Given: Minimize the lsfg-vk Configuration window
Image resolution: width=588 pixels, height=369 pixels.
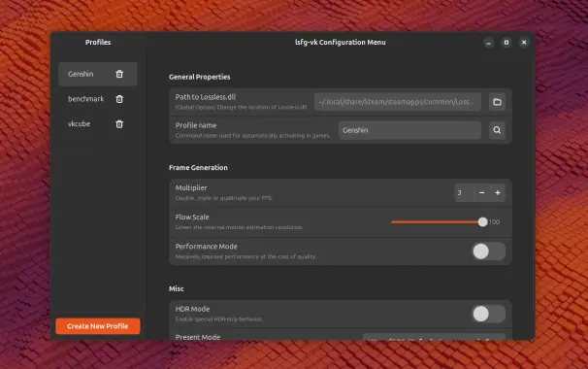Looking at the screenshot, I should pyautogui.click(x=489, y=43).
